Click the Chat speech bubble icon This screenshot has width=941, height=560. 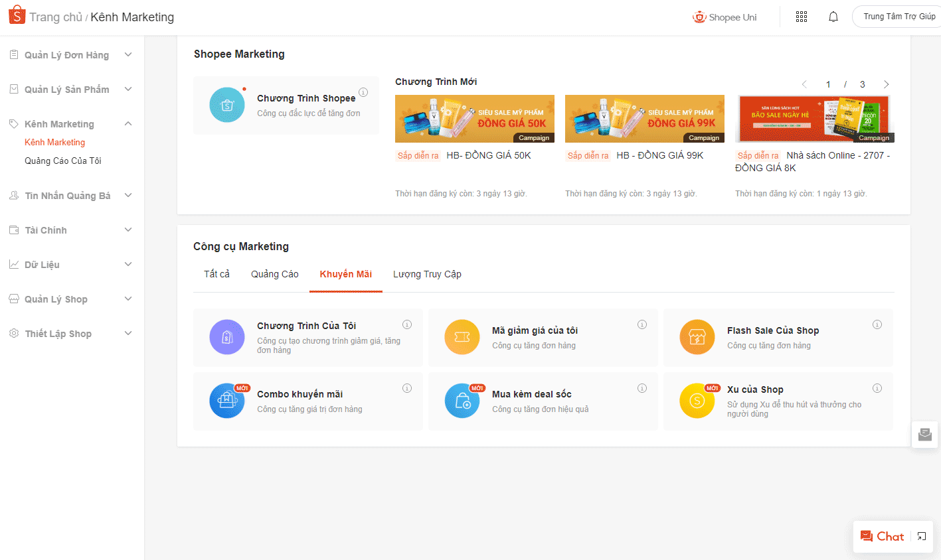(x=867, y=536)
